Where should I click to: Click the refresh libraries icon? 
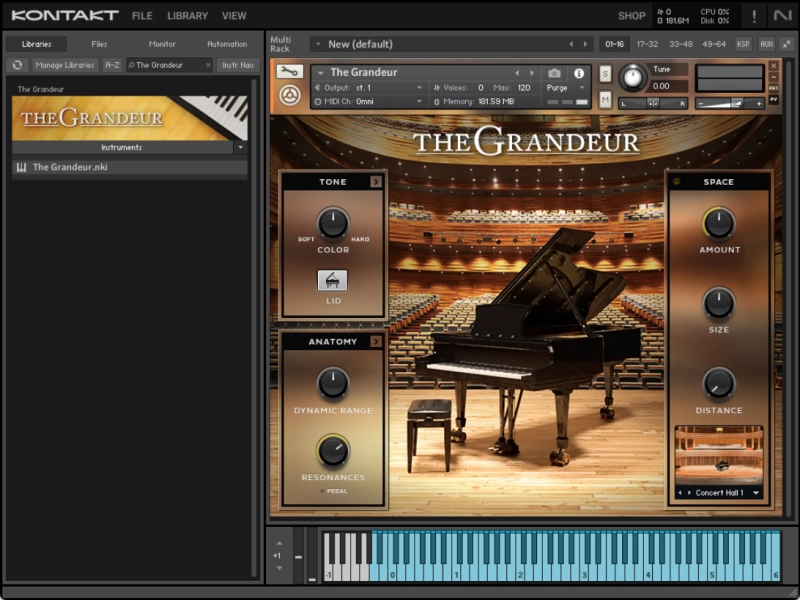(x=17, y=65)
